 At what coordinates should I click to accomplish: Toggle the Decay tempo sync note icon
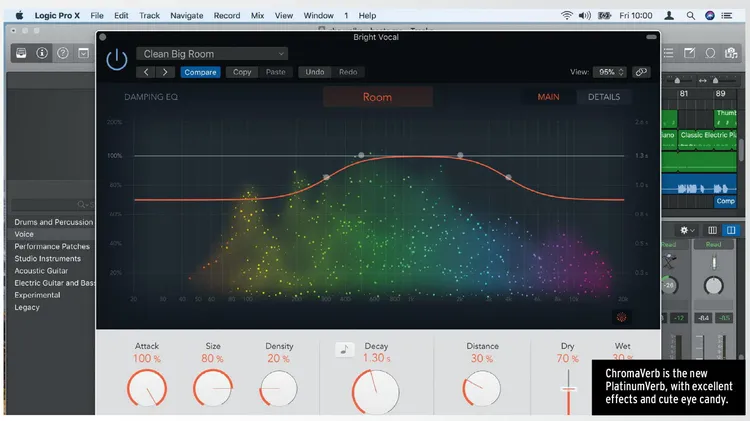click(x=344, y=350)
